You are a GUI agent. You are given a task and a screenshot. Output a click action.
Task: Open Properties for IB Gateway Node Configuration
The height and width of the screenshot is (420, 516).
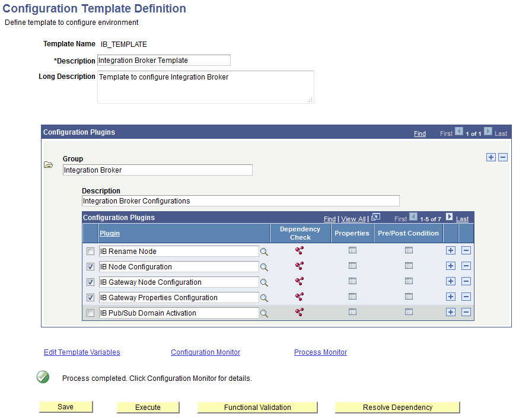click(x=352, y=281)
